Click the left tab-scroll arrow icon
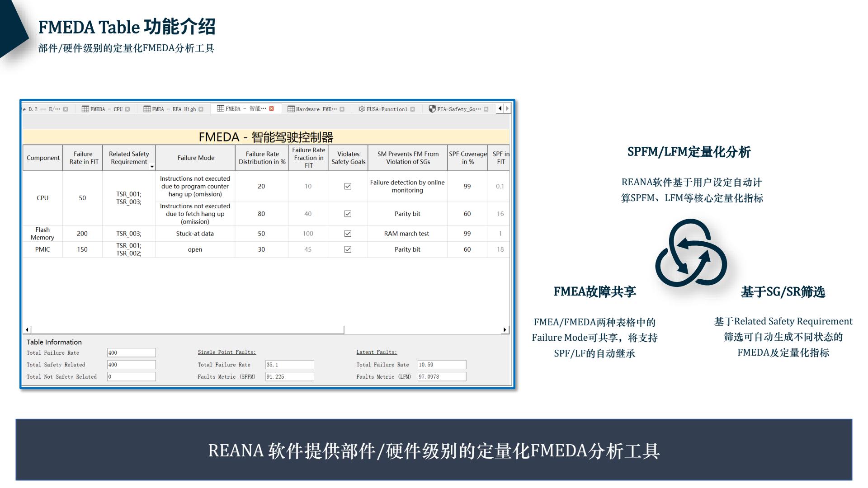The height and width of the screenshot is (488, 868). 500,109
